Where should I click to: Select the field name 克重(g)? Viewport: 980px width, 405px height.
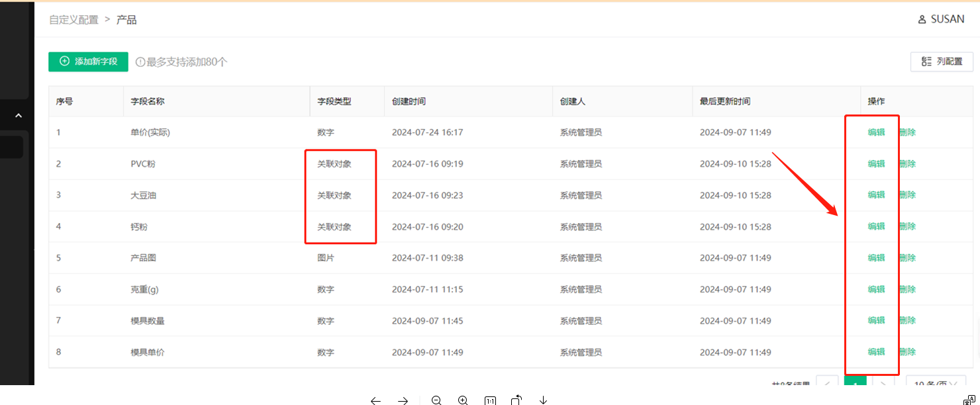coord(144,289)
